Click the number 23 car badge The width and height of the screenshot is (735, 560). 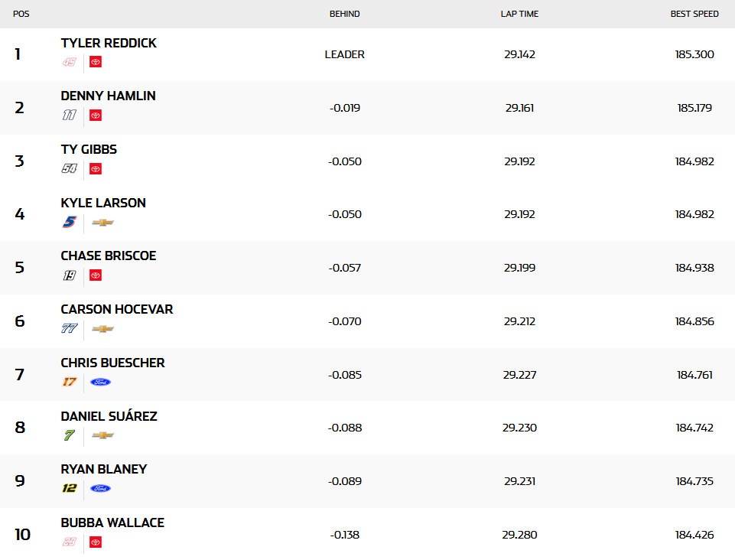pos(70,542)
